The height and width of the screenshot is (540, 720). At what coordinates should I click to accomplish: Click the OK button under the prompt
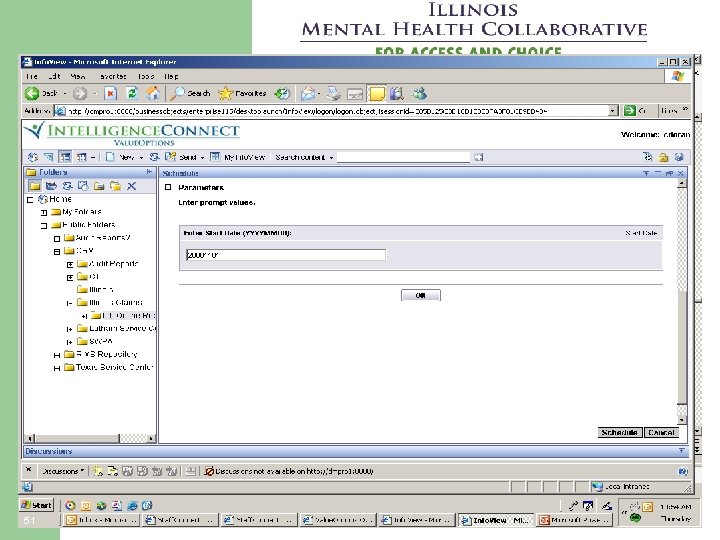pos(421,295)
